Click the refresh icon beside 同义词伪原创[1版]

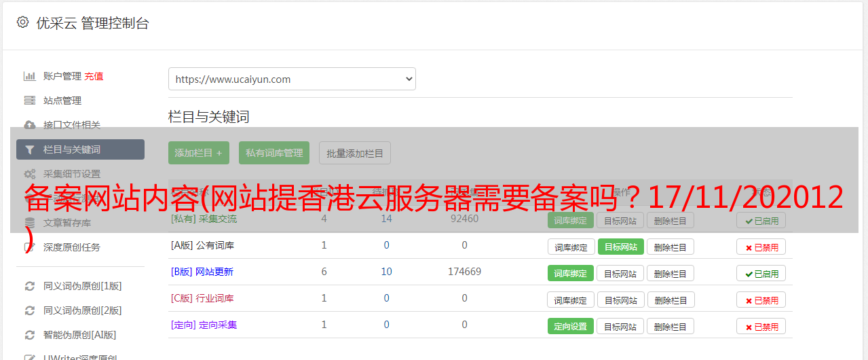[29, 286]
